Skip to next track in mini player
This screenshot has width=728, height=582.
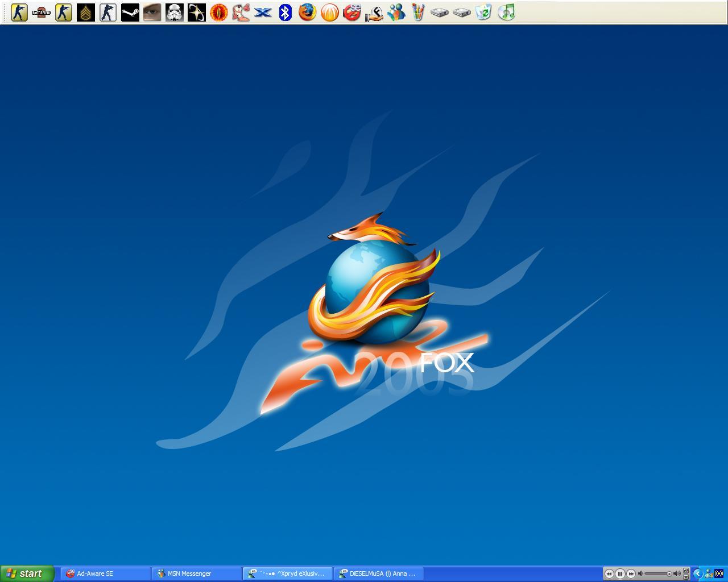631,574
